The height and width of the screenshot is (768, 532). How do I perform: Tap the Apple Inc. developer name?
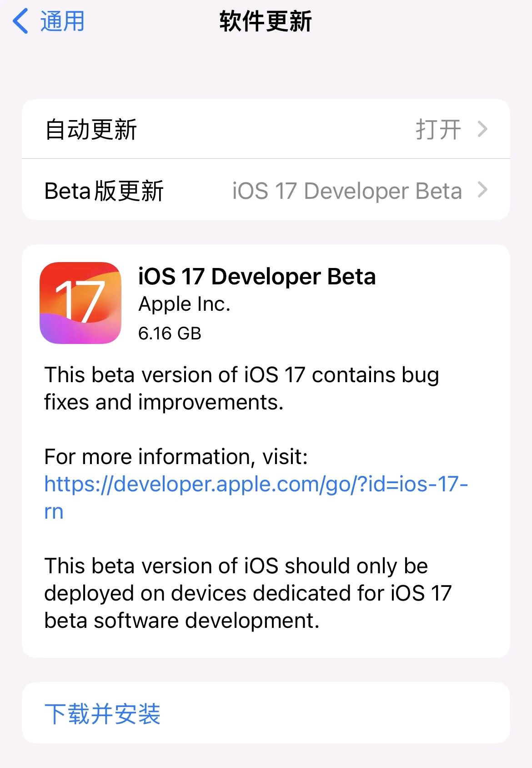tap(184, 304)
